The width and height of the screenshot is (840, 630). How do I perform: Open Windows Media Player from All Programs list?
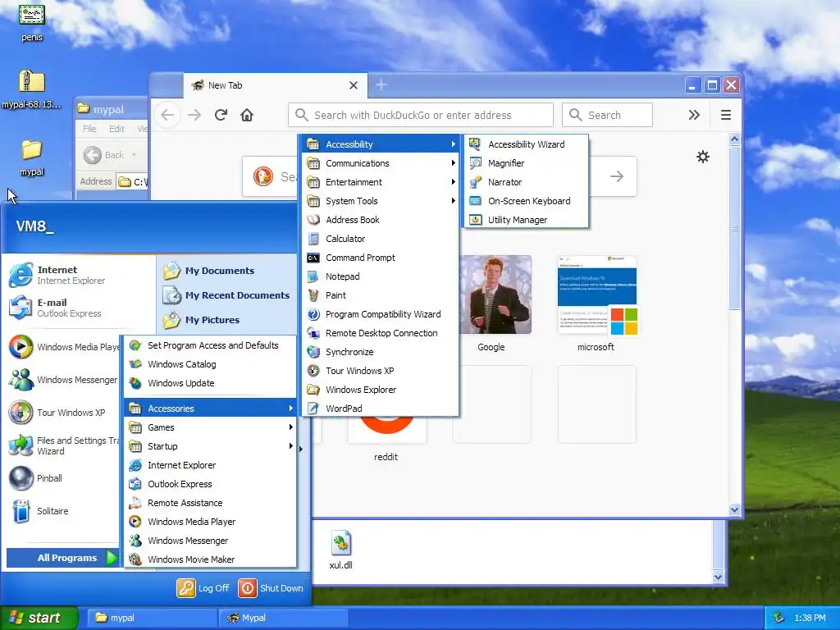point(211,522)
